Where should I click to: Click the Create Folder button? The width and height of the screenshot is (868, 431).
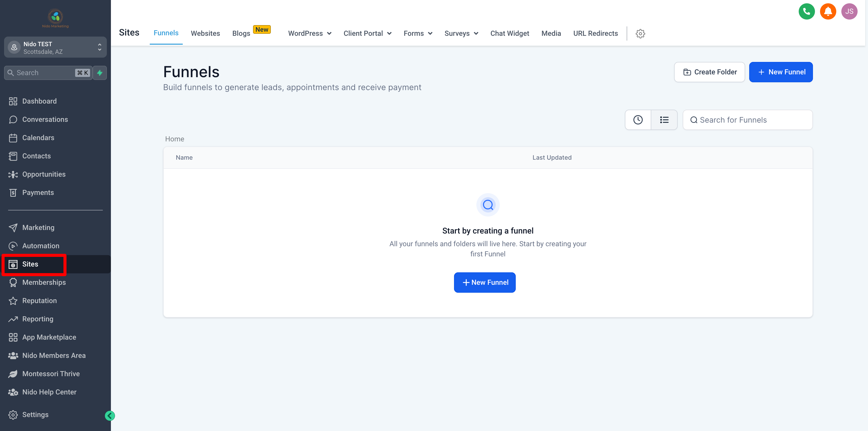click(709, 72)
